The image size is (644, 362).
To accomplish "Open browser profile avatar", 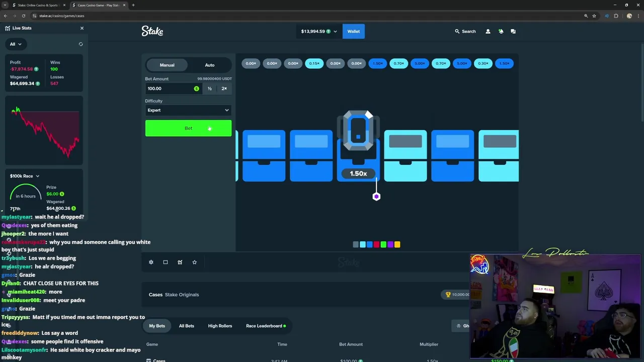I will tap(629, 16).
